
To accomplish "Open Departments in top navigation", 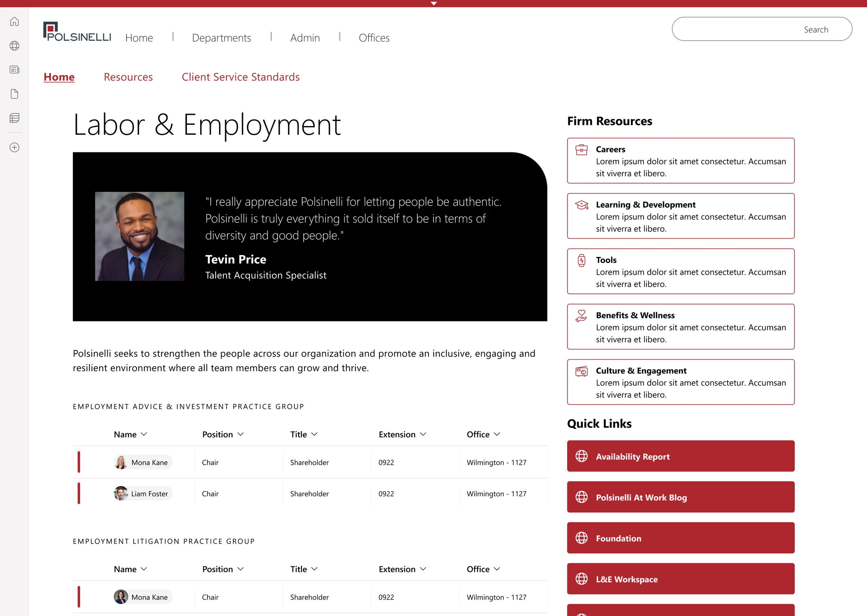I will pyautogui.click(x=221, y=38).
